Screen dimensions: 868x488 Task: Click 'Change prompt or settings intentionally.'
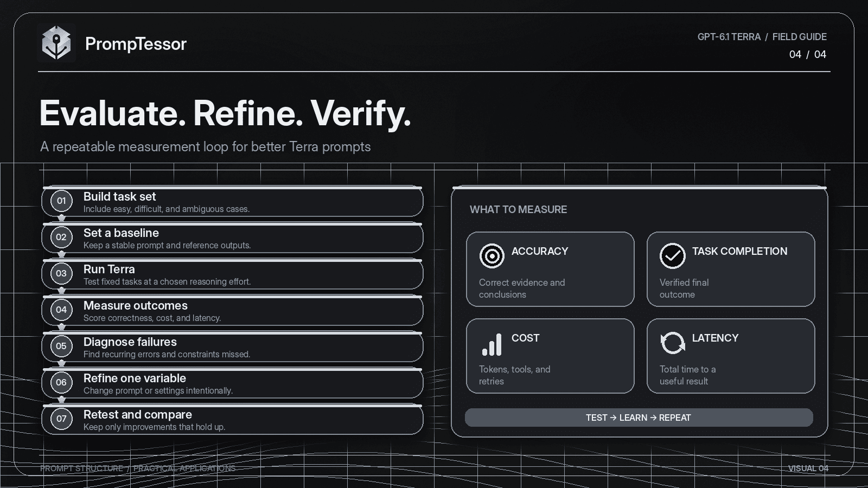(158, 391)
